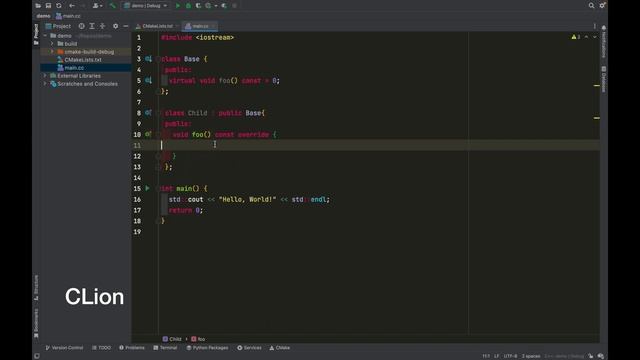Open Project panel options gear
Viewport: 640px width, 360px height.
(116, 26)
